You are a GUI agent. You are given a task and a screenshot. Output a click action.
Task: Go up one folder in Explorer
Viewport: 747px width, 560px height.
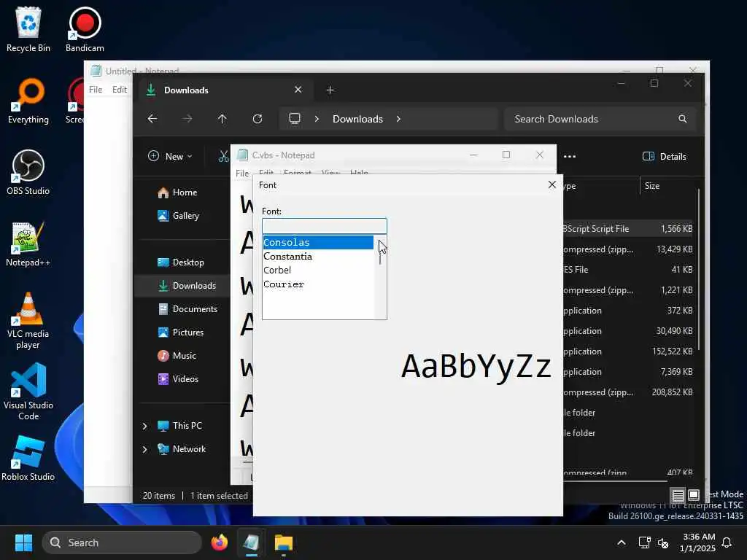click(x=222, y=119)
